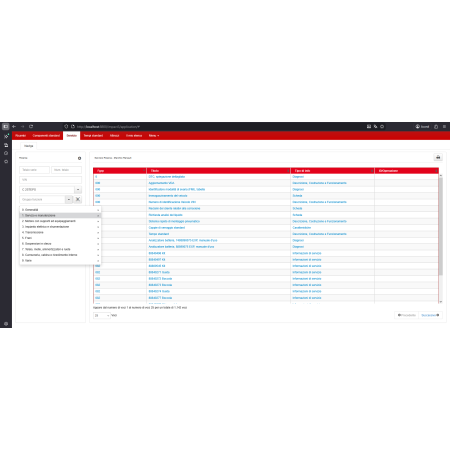Image resolution: width=450 pixels, height=450 pixels.
Task: Go to next page with 'Successivo' button
Action: tap(430, 315)
